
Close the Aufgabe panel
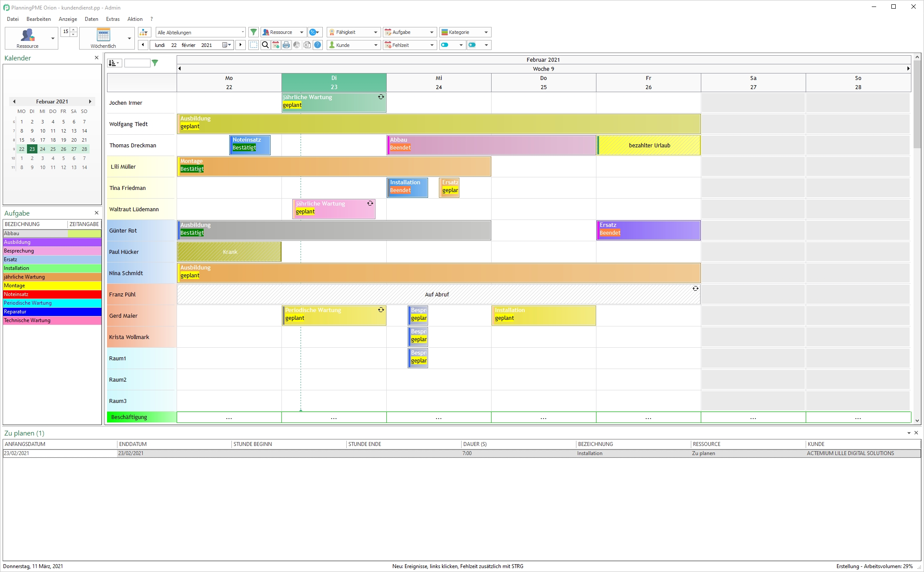pos(97,213)
